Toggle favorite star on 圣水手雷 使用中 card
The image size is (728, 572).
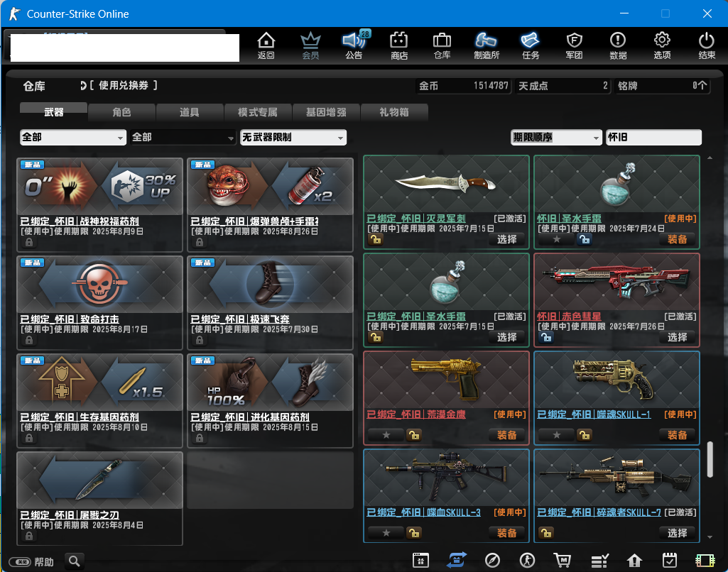(x=557, y=239)
